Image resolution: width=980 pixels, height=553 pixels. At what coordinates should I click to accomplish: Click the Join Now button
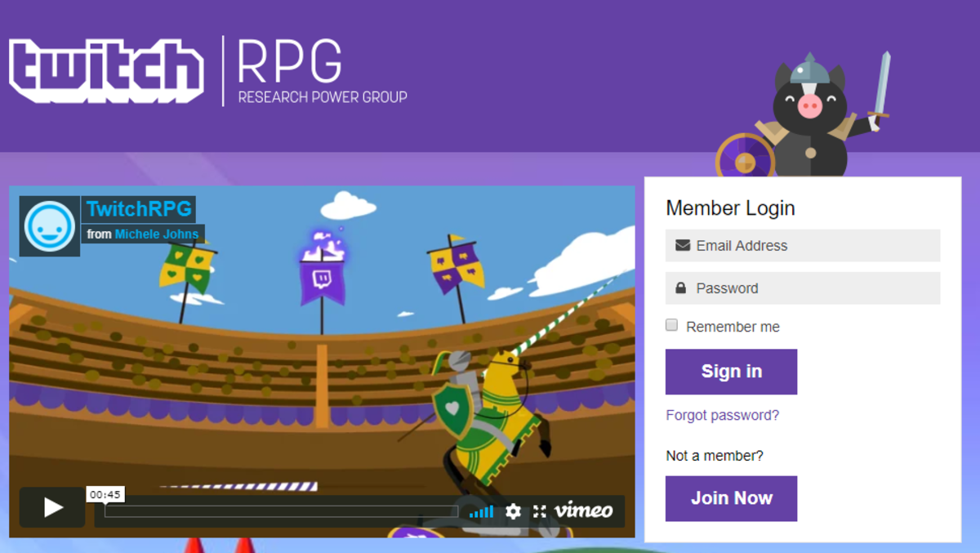click(x=731, y=498)
